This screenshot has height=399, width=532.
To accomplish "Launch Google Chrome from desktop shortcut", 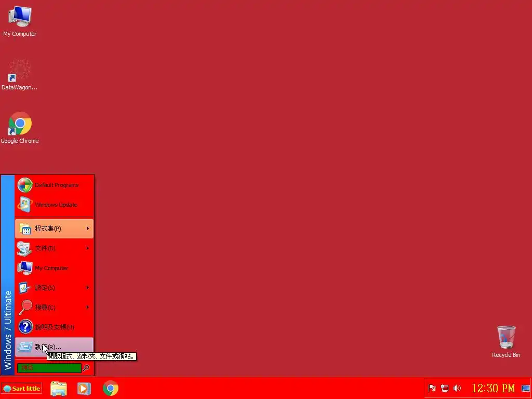I will [x=20, y=128].
